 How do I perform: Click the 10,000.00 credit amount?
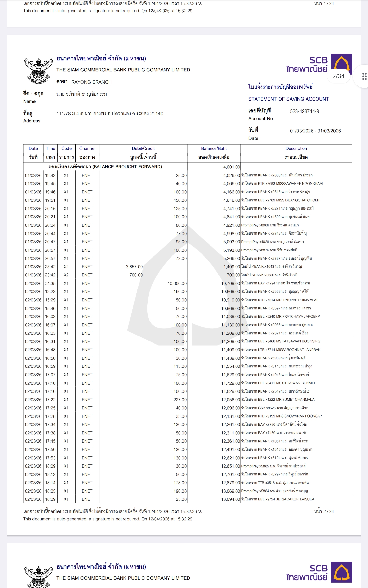(177, 283)
